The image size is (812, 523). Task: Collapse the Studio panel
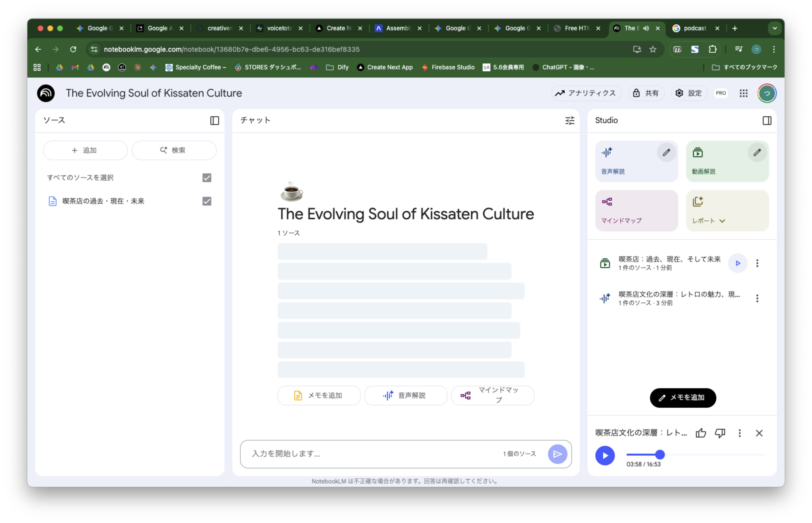click(767, 121)
